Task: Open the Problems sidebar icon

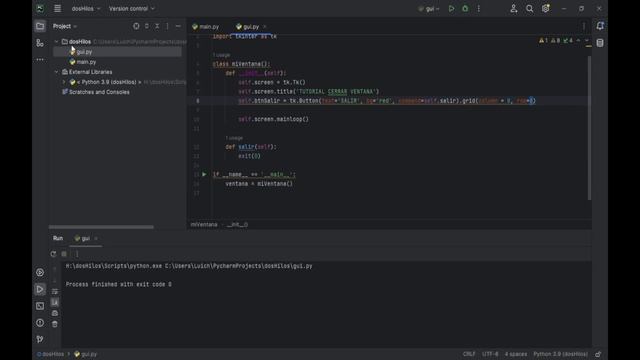Action: tap(40, 322)
